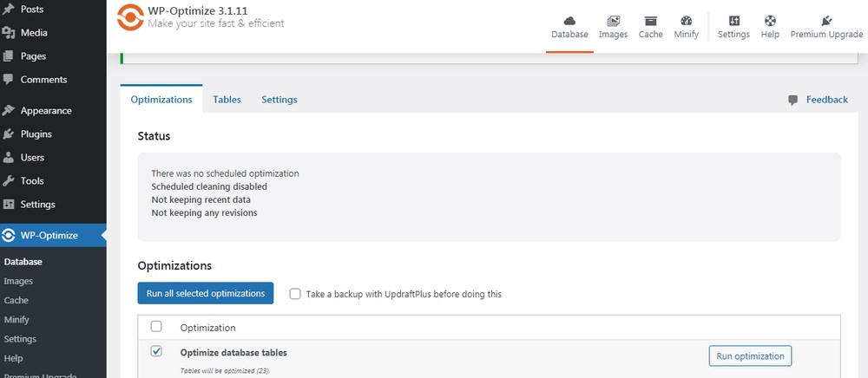This screenshot has width=868, height=378.
Task: Click Posts pin icon in sidebar
Action: pos(9,10)
